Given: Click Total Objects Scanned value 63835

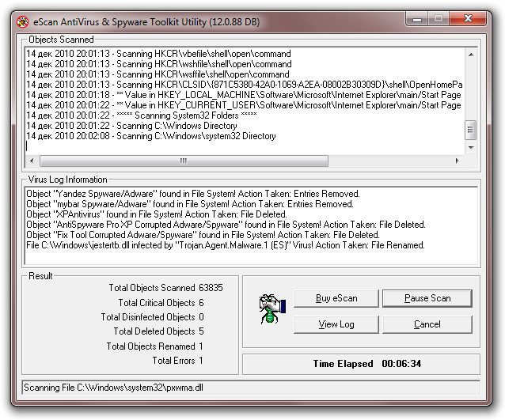Looking at the screenshot, I should click(211, 288).
